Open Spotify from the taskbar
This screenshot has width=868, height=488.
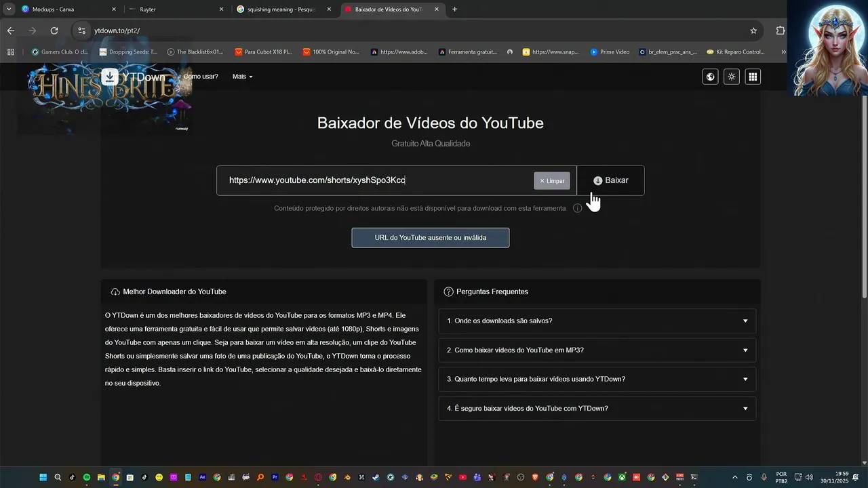(87, 477)
